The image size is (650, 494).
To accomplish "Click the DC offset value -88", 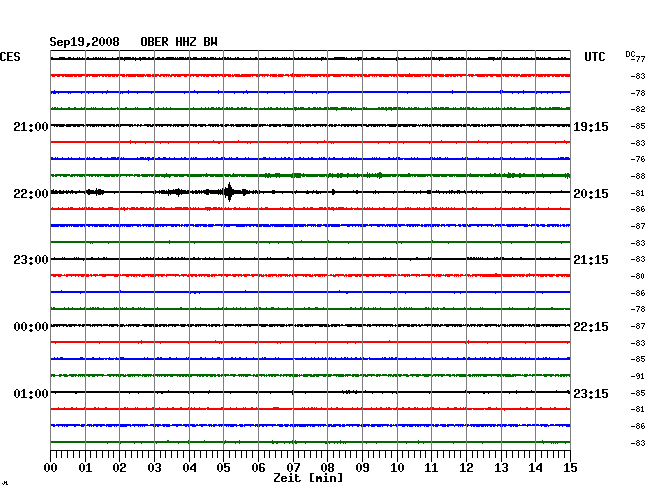I will pos(638,176).
